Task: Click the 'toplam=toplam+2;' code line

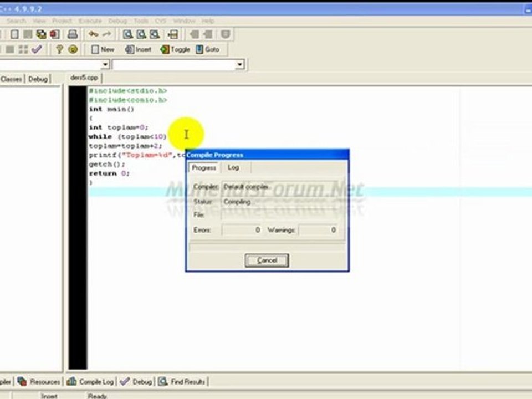Action: pos(125,146)
